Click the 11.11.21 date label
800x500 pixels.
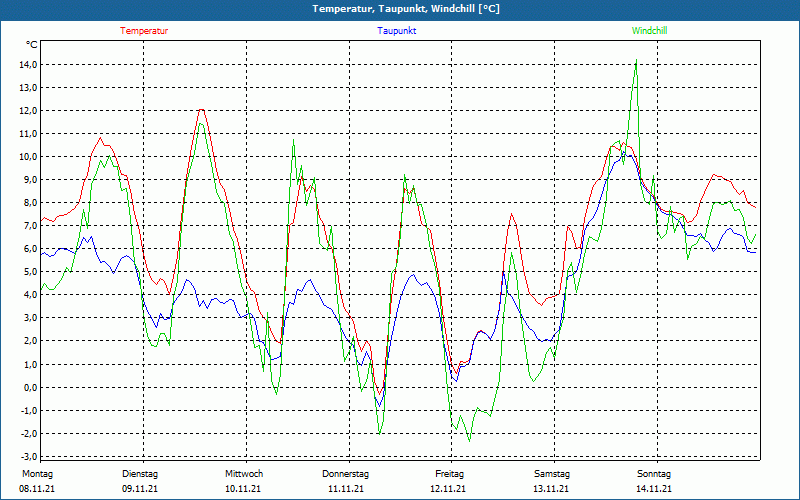[x=346, y=489]
